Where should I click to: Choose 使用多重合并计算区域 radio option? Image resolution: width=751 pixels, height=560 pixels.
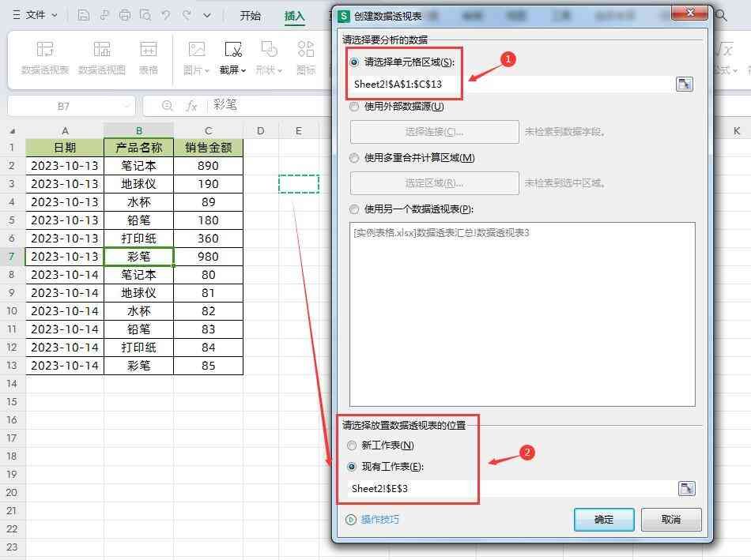pyautogui.click(x=354, y=158)
